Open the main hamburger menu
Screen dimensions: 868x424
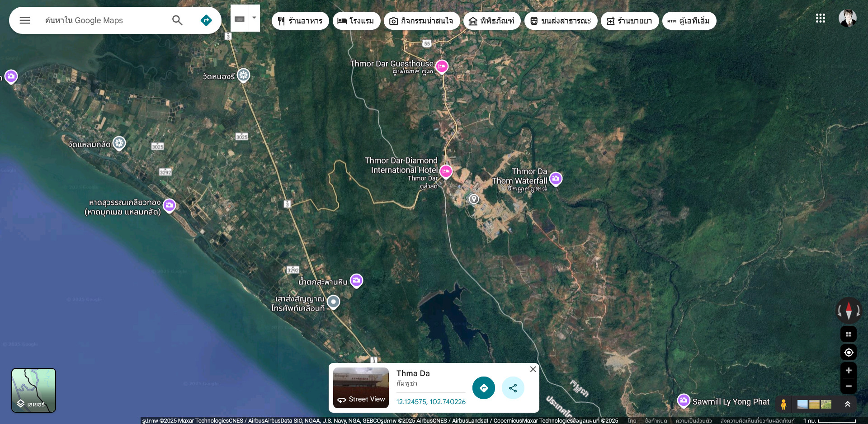pos(25,20)
